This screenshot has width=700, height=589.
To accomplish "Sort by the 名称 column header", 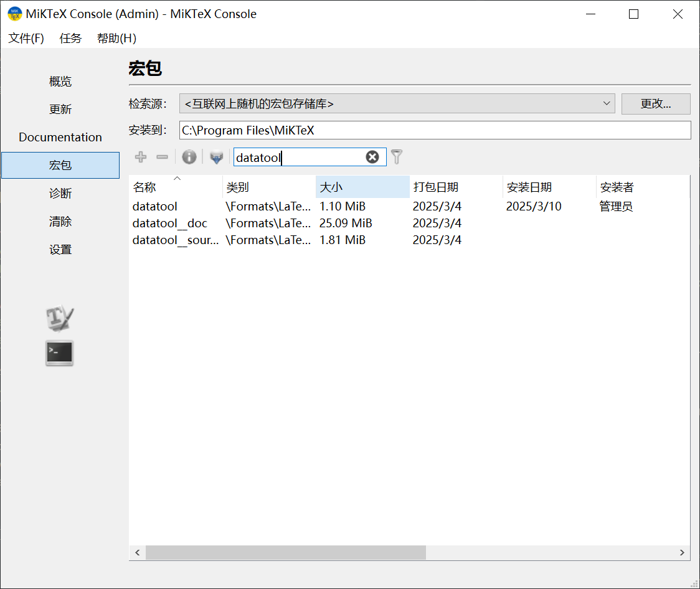I will [176, 187].
